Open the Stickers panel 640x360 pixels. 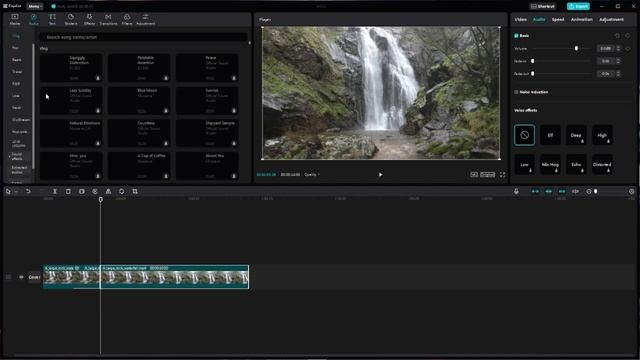[71, 19]
